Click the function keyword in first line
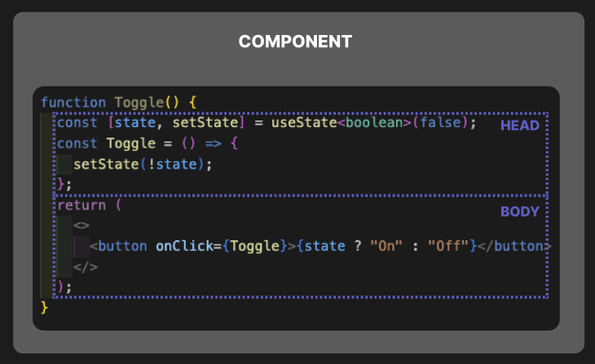Viewport: 595px width, 364px height. [73, 103]
